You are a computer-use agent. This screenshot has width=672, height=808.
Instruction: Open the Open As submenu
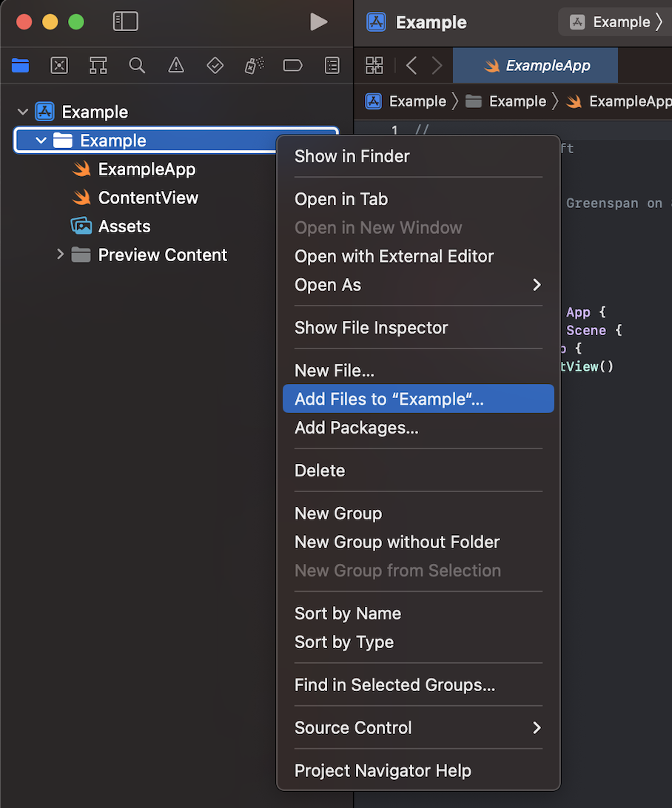coord(418,285)
